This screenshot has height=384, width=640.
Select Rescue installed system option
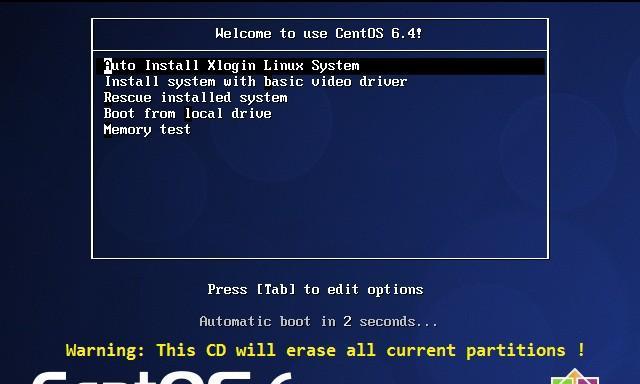pos(196,98)
